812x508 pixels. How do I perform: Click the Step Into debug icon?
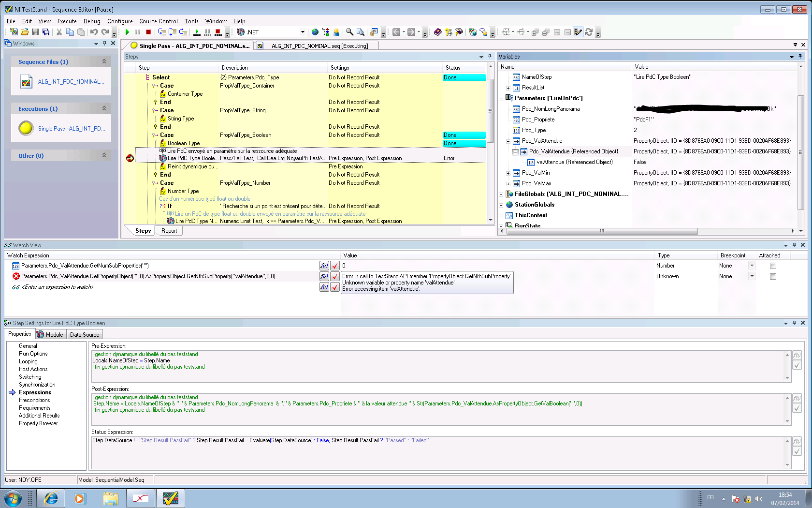coord(162,32)
